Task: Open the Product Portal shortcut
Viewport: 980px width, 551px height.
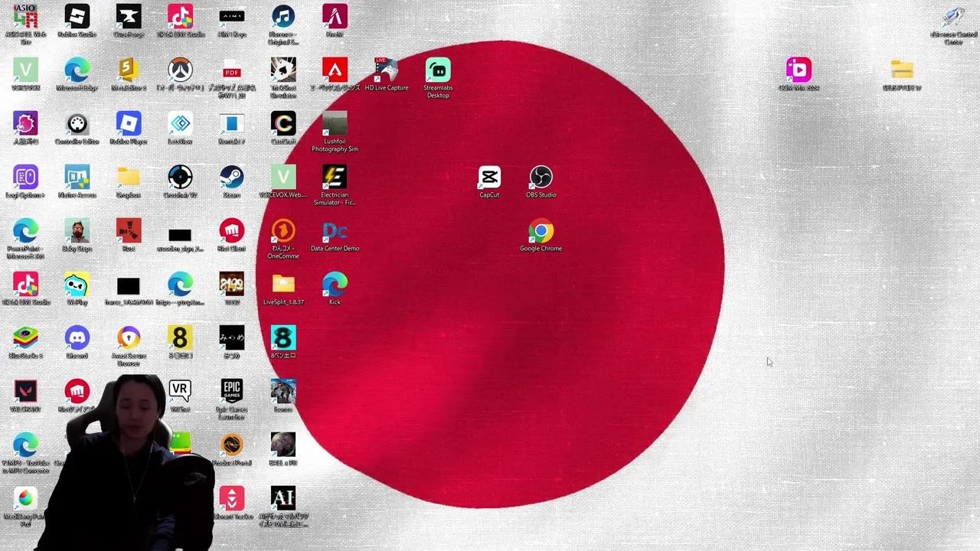Action: [x=232, y=445]
